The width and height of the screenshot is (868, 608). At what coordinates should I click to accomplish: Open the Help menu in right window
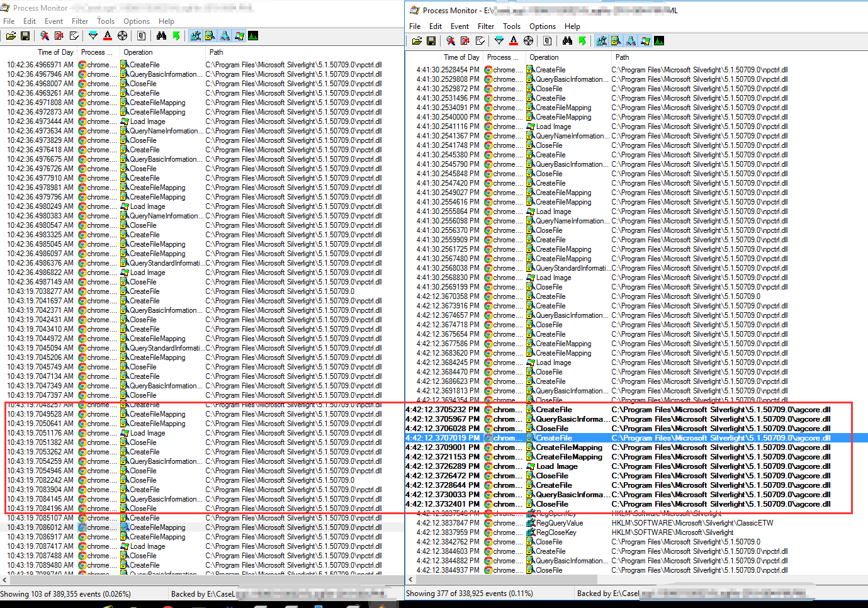572,26
